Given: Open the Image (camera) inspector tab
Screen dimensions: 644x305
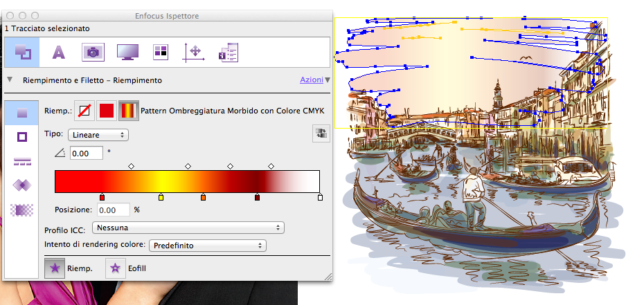Looking at the screenshot, I should (x=92, y=51).
